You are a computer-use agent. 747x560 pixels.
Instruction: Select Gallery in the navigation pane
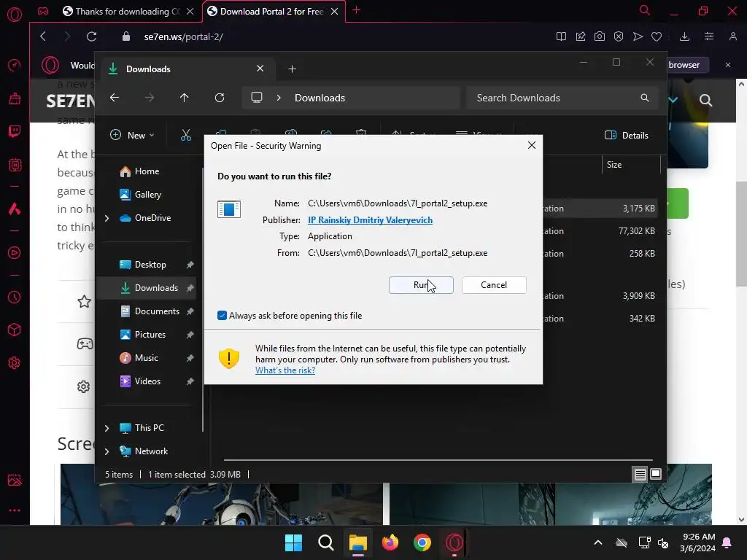coord(141,194)
